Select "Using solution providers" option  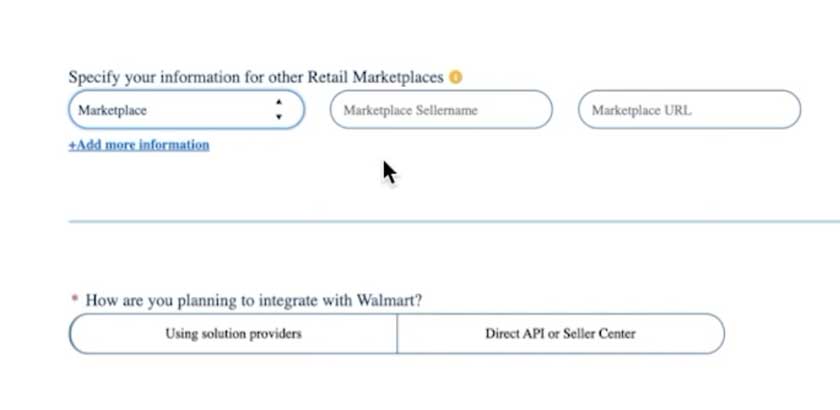pos(233,334)
